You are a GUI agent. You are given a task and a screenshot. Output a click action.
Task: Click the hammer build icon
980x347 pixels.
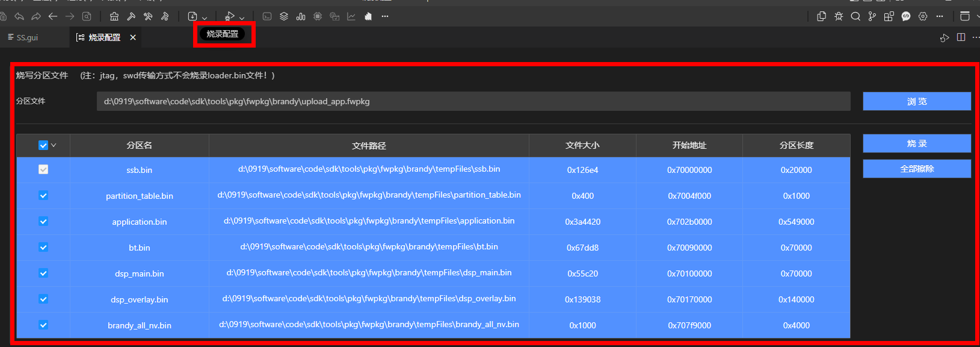click(x=131, y=16)
